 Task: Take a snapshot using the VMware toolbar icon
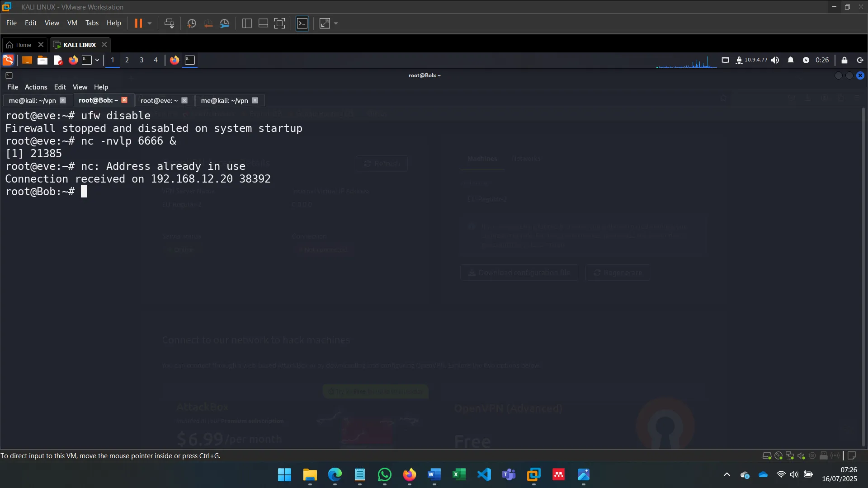(191, 23)
